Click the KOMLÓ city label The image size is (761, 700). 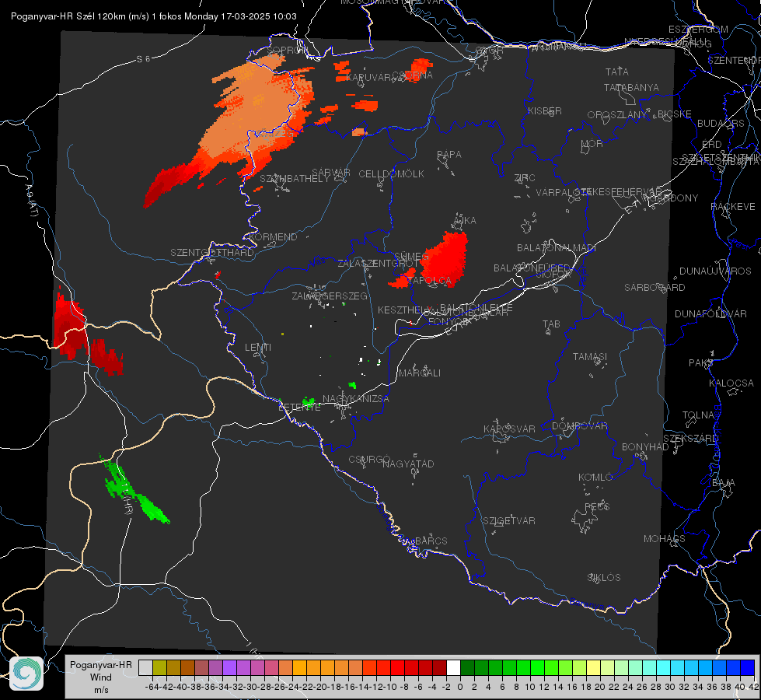(x=595, y=478)
